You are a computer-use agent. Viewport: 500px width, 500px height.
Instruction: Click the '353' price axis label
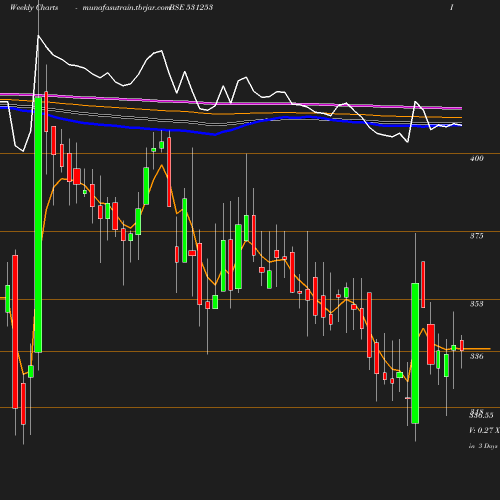click(x=477, y=304)
